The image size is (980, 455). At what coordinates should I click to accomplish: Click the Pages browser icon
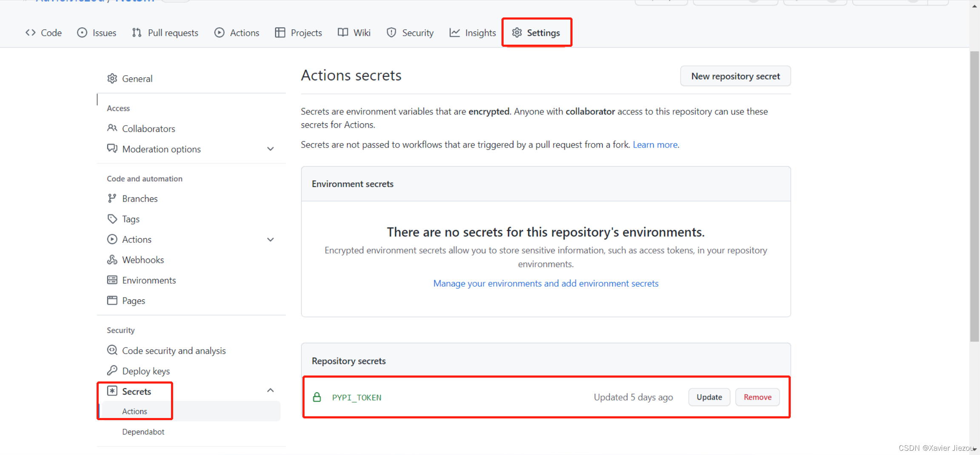(112, 300)
